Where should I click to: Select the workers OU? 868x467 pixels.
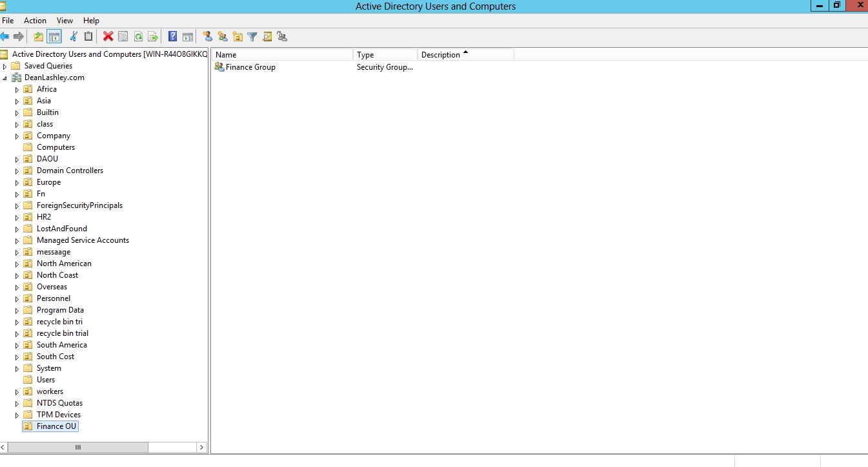point(50,391)
